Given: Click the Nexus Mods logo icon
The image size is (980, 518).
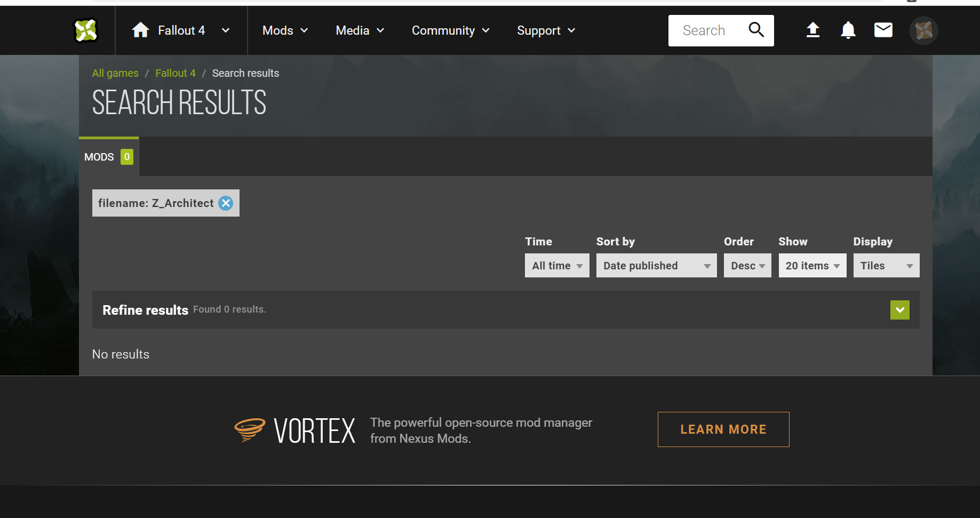Looking at the screenshot, I should tap(86, 30).
